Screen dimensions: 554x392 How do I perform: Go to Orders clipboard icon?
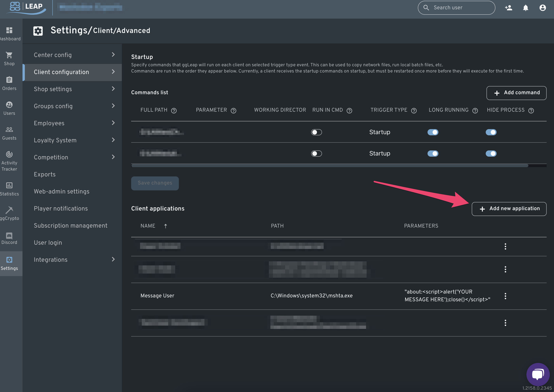tap(9, 80)
